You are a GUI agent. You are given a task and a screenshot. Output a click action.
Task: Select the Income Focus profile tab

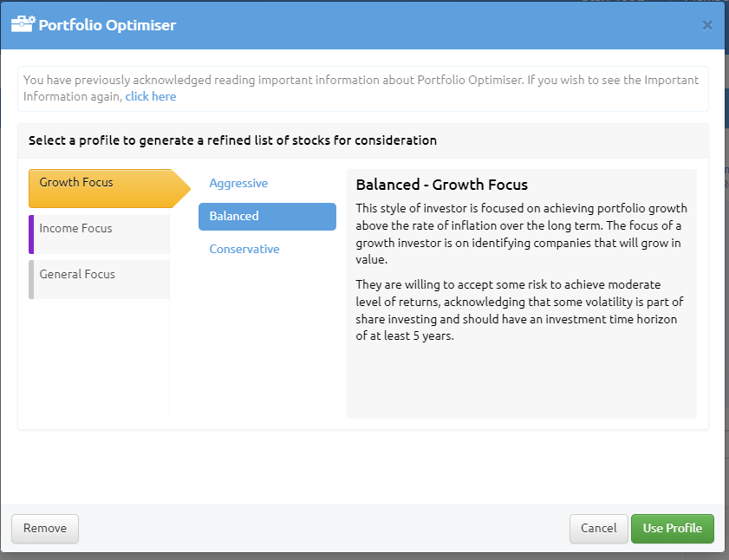pos(99,234)
